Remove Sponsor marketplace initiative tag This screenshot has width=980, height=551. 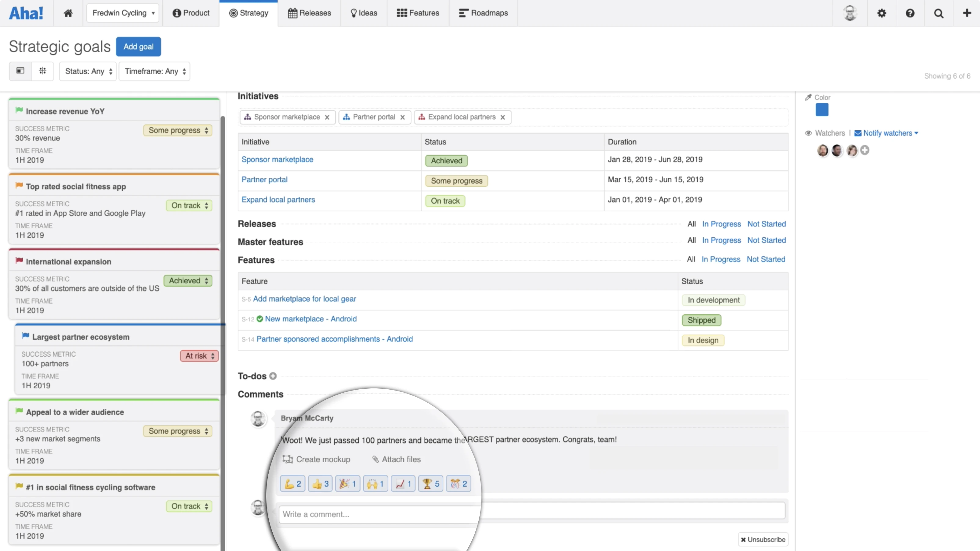point(327,117)
